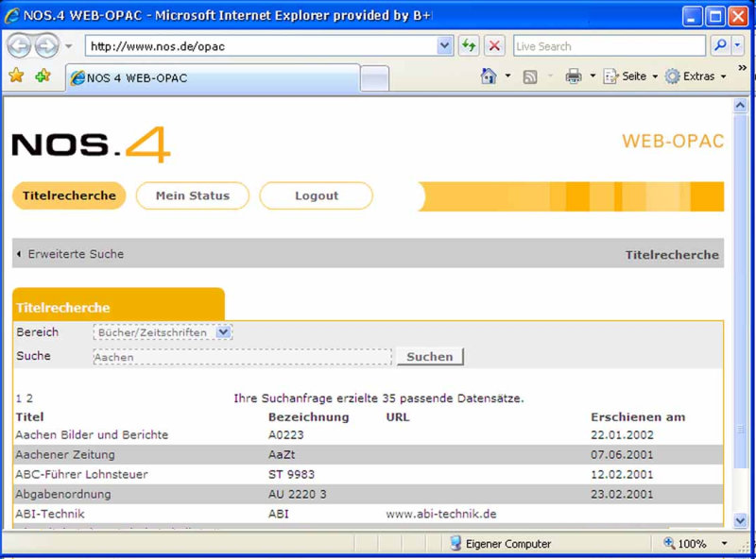Open Erweiterte Suche link
The height and width of the screenshot is (559, 756).
(76, 254)
